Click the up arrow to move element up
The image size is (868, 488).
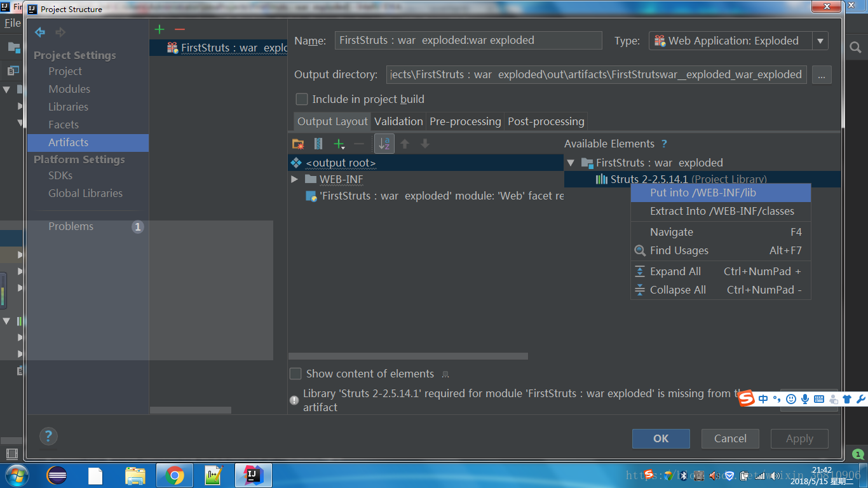(x=405, y=144)
